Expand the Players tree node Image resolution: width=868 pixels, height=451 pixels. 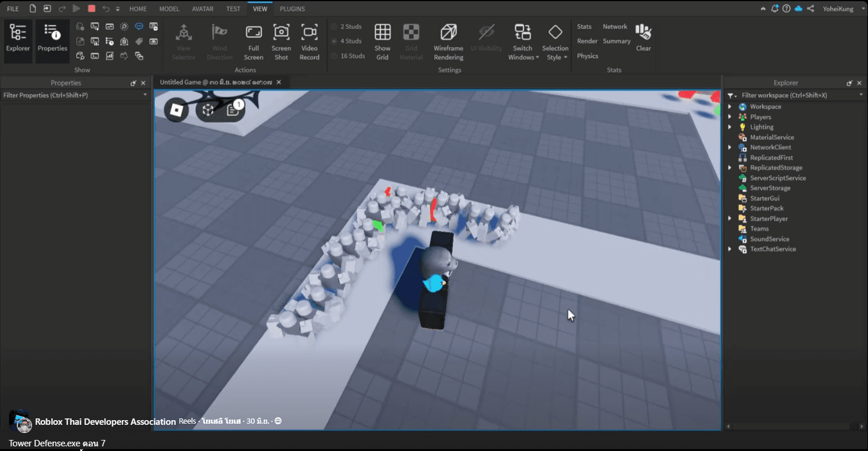click(x=730, y=117)
